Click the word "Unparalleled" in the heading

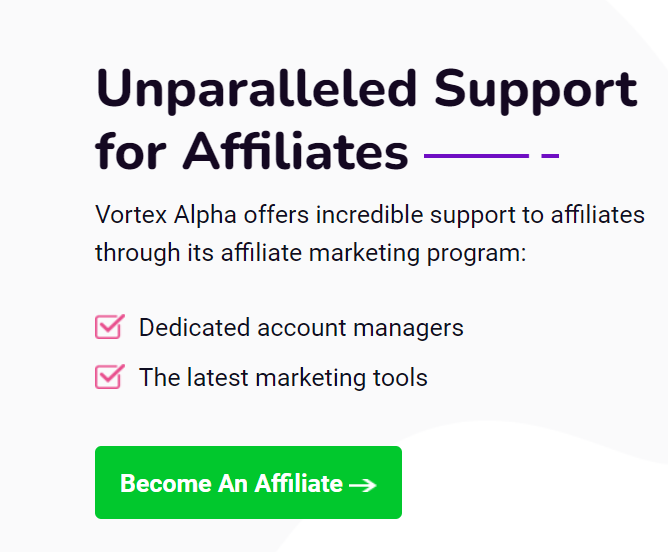tap(254, 91)
